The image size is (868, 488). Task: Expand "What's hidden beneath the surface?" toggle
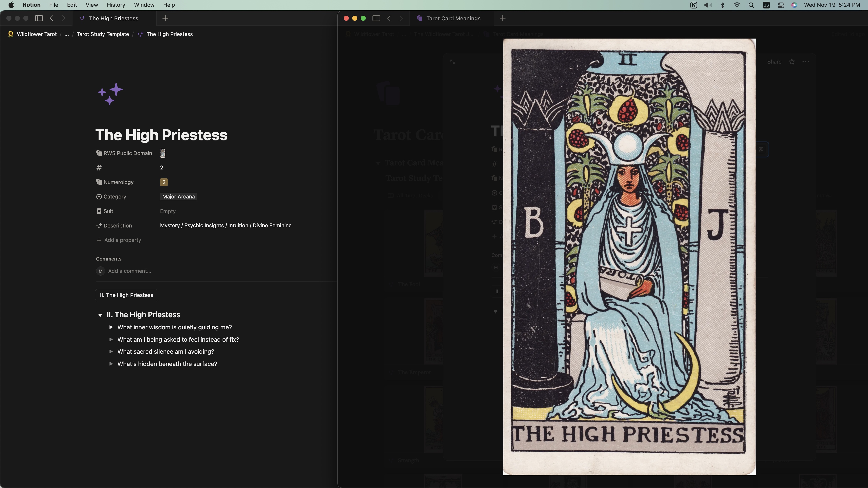[x=111, y=364]
